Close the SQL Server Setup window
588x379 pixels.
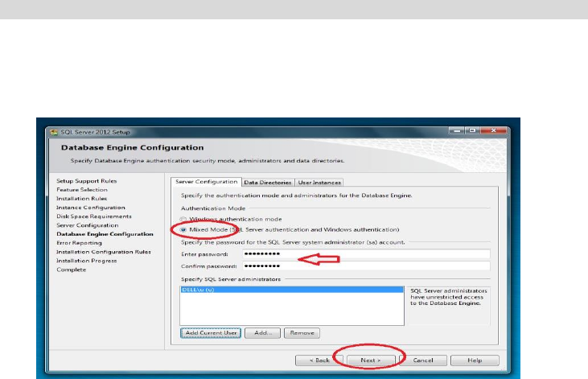494,130
